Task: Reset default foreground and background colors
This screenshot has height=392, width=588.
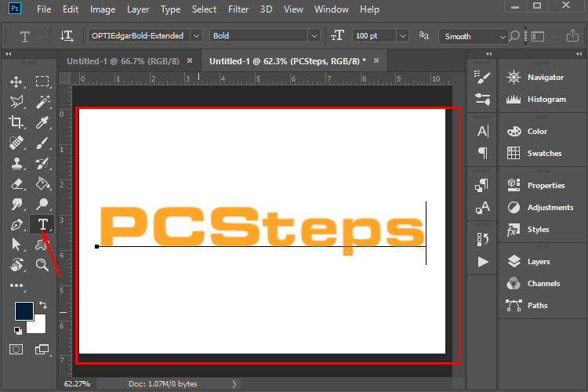Action: (x=17, y=331)
